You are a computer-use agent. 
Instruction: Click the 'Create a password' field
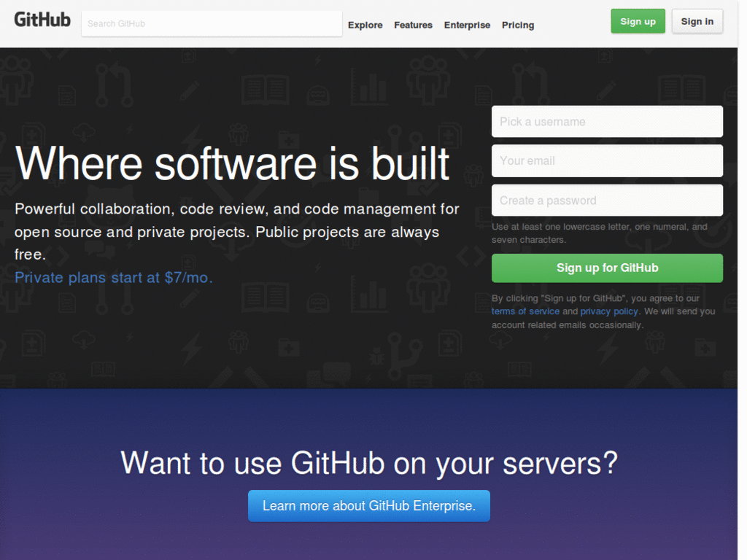click(607, 200)
